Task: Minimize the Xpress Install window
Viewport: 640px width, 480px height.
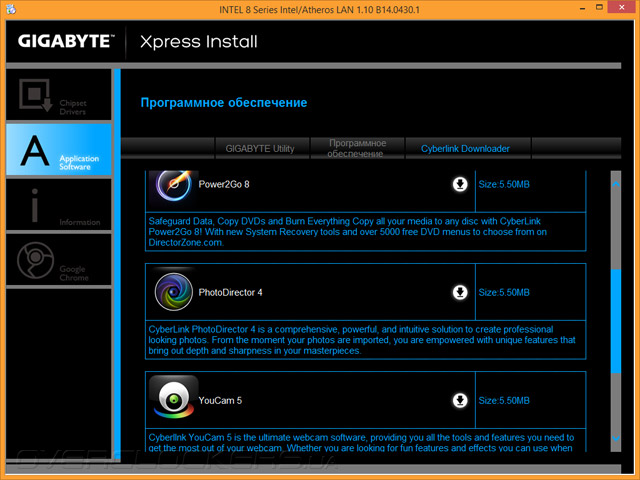Action: [582, 8]
